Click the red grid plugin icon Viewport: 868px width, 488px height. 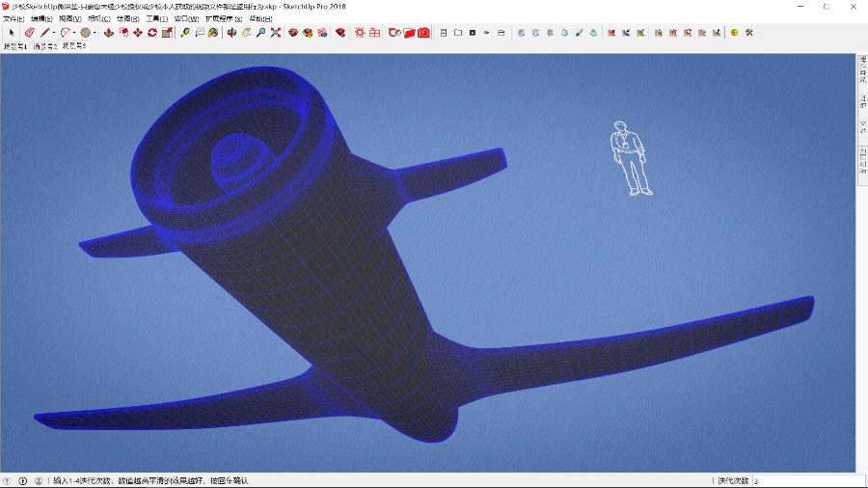click(375, 33)
